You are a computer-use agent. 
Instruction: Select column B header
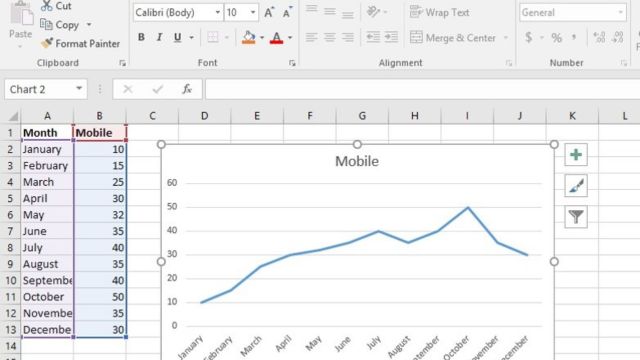click(100, 116)
